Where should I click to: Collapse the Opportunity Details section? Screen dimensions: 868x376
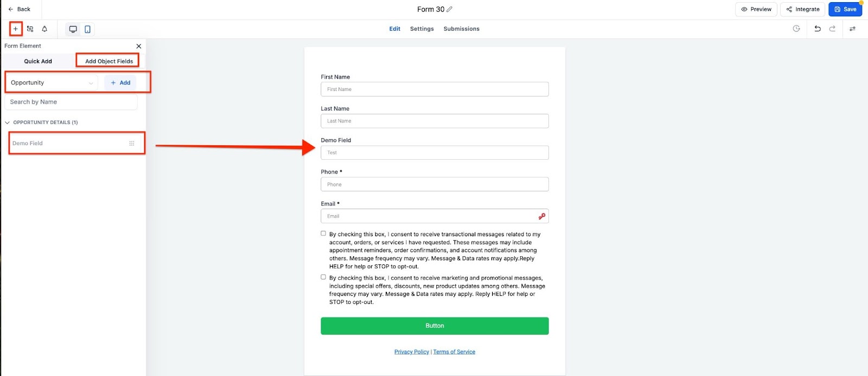click(8, 122)
